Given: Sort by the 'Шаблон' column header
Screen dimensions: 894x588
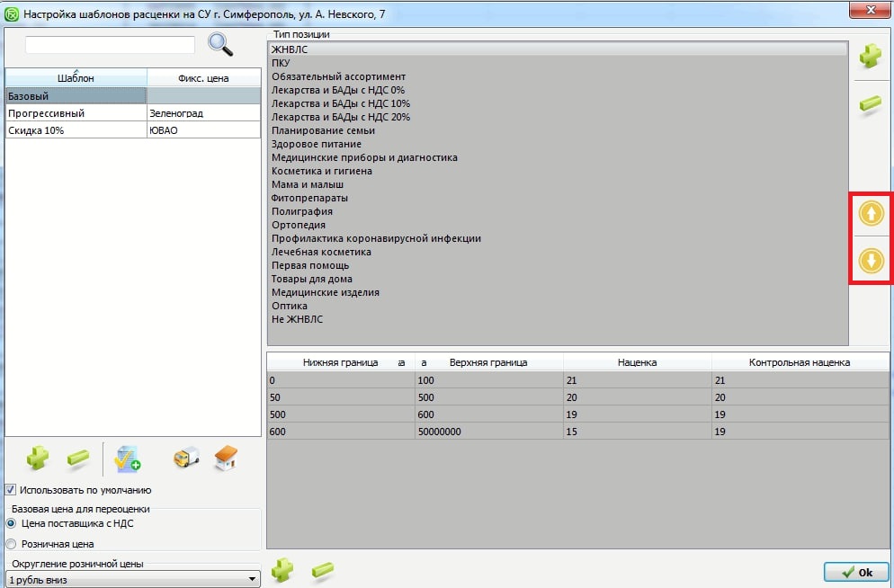Looking at the screenshot, I should tap(76, 78).
